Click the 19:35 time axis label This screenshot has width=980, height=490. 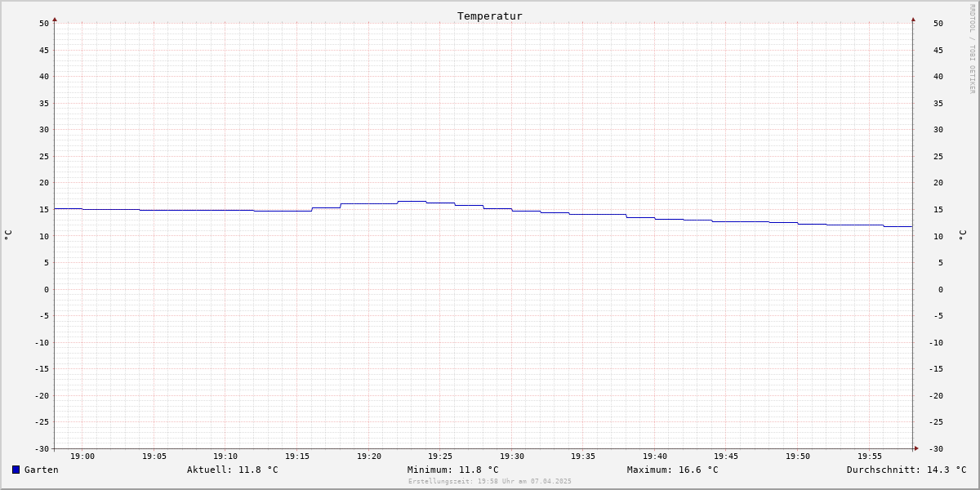coord(583,457)
